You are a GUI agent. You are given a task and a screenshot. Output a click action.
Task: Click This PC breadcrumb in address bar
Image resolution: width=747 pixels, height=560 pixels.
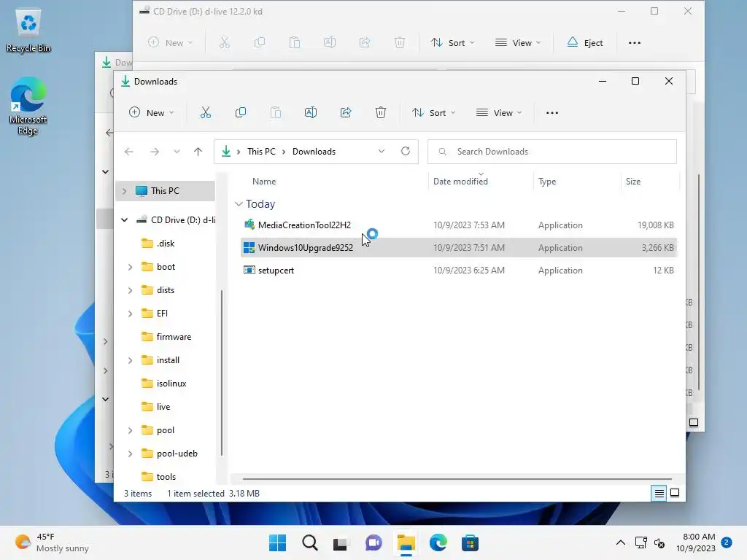click(261, 152)
